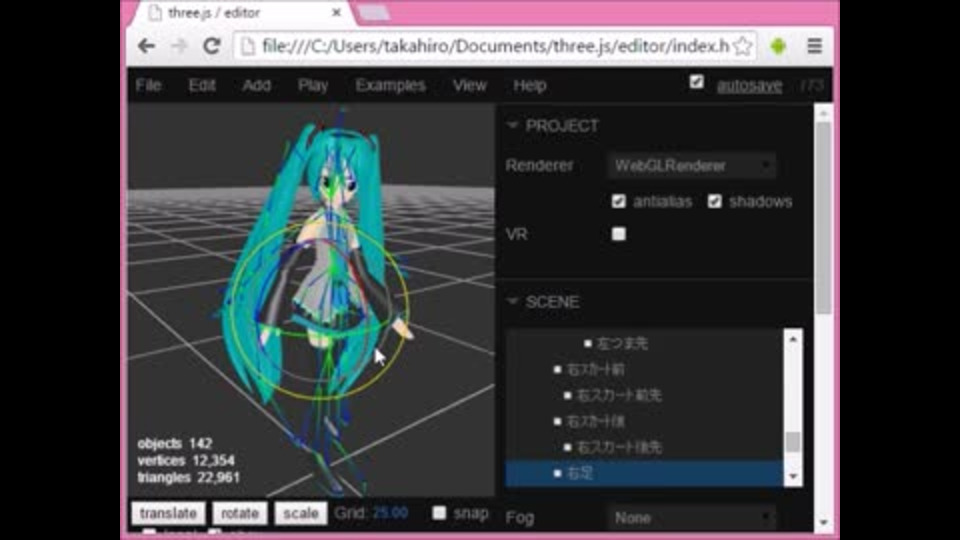Viewport: 960px width, 540px height.
Task: Enable the snap checkbox
Action: tap(439, 512)
